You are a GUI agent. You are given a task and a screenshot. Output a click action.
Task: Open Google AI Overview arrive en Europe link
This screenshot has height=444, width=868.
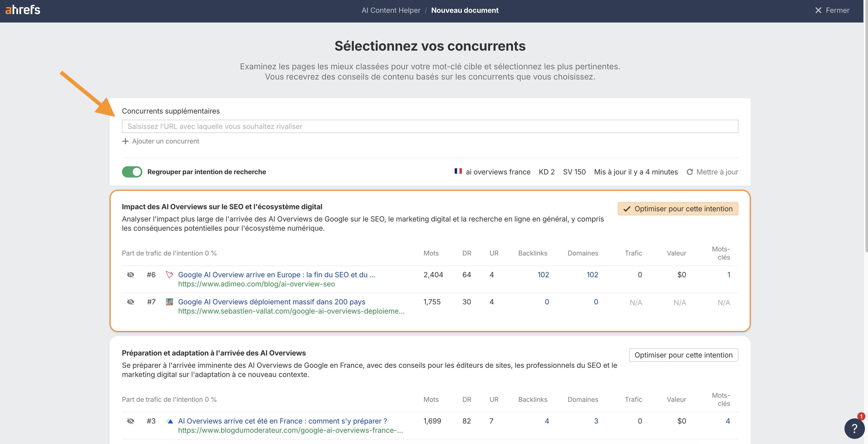pyautogui.click(x=277, y=275)
